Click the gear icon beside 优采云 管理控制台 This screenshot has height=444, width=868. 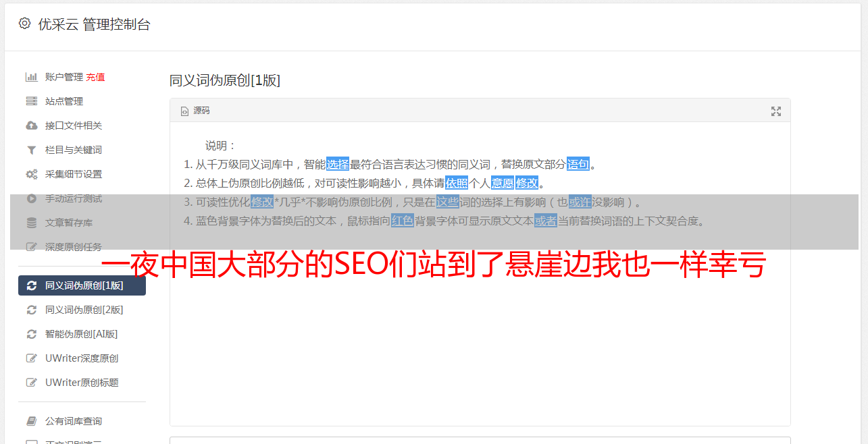(25, 24)
